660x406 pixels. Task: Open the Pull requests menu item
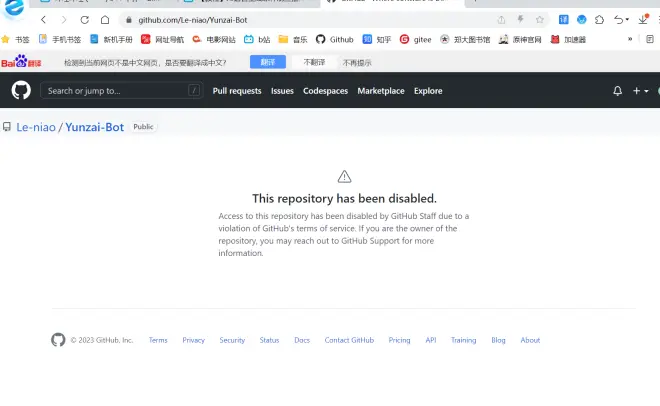point(237,91)
